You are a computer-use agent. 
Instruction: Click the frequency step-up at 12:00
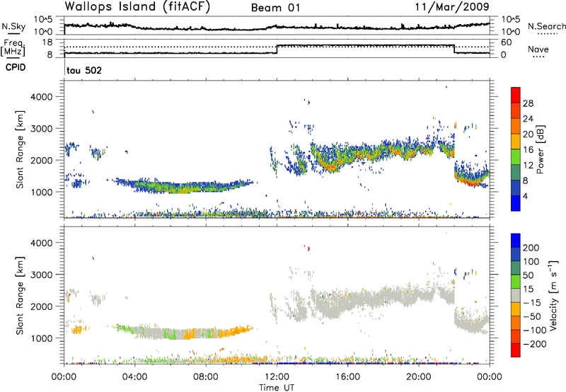(x=277, y=49)
